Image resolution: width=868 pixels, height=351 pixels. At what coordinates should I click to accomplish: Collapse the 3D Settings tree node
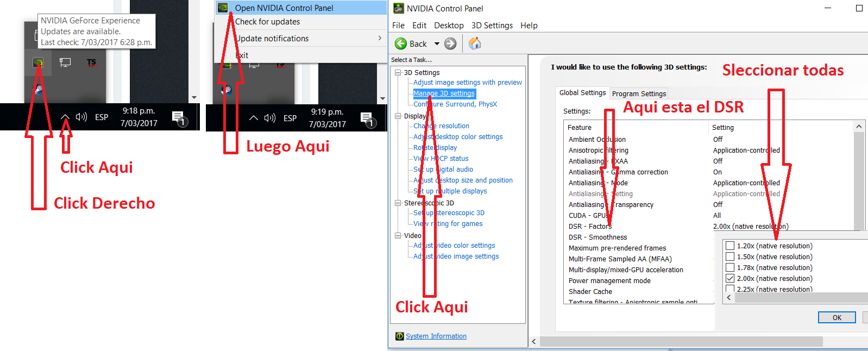point(398,72)
